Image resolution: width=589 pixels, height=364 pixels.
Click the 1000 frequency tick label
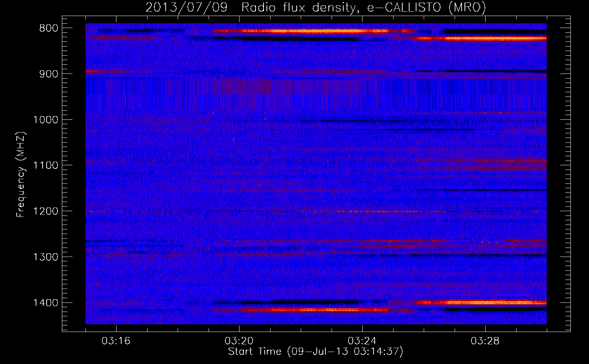(x=46, y=120)
